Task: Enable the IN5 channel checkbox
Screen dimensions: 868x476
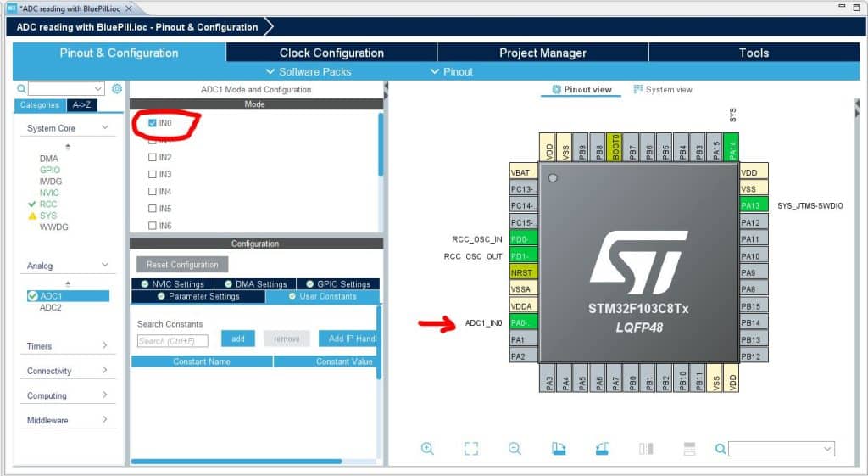Action: (x=153, y=209)
